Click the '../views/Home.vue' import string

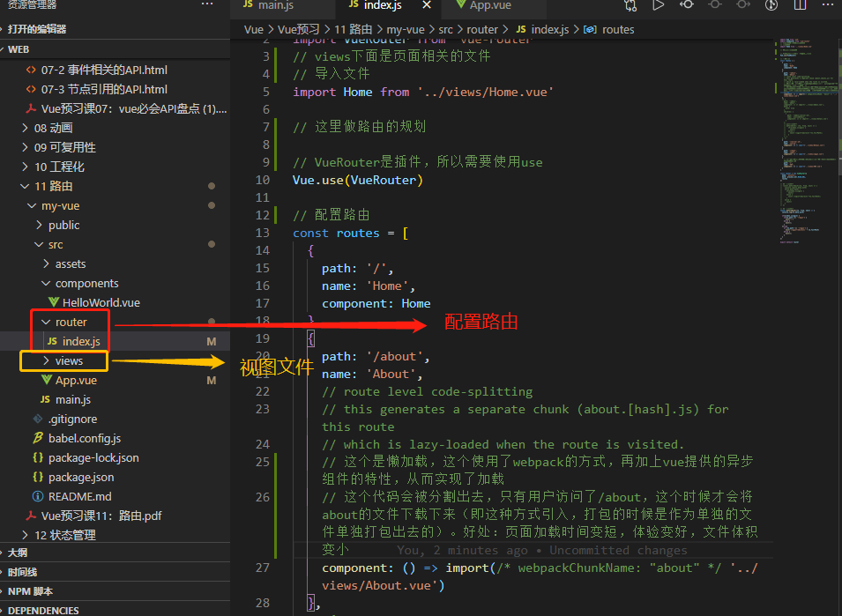tap(486, 92)
